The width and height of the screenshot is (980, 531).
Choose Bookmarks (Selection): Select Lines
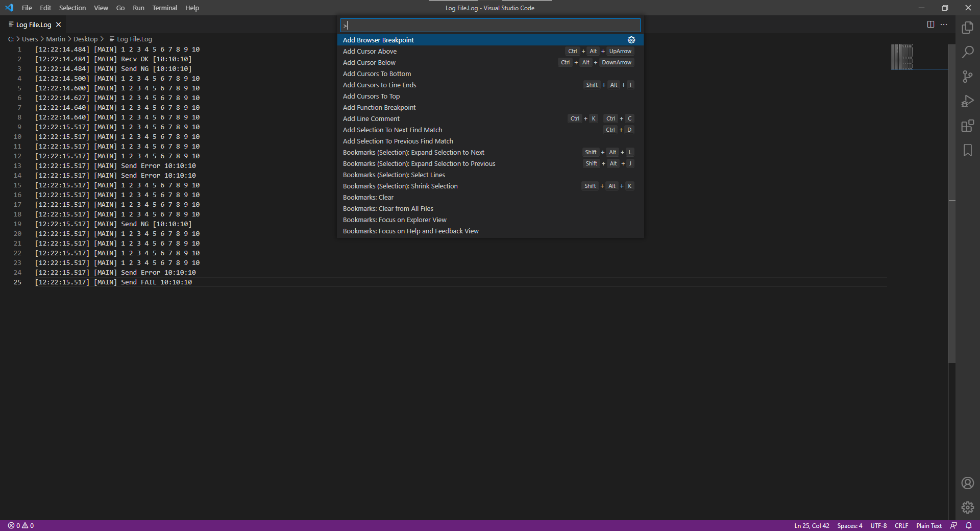coord(490,175)
